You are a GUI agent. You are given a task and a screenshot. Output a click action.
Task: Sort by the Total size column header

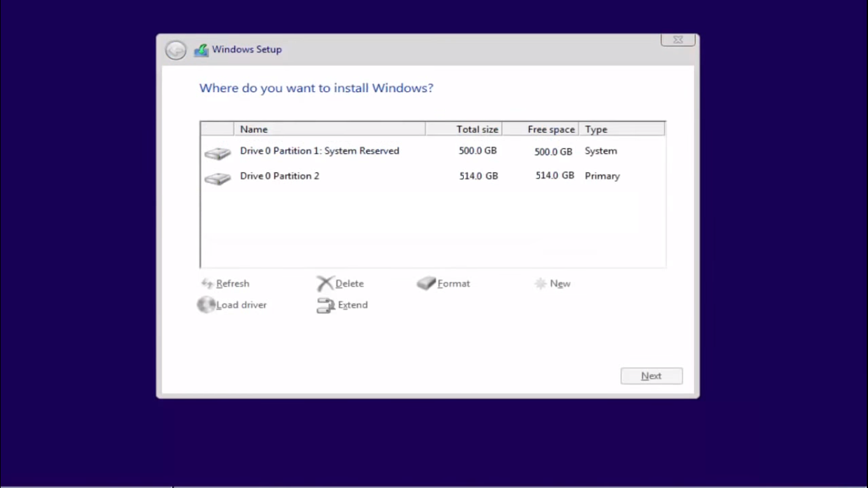coord(464,129)
